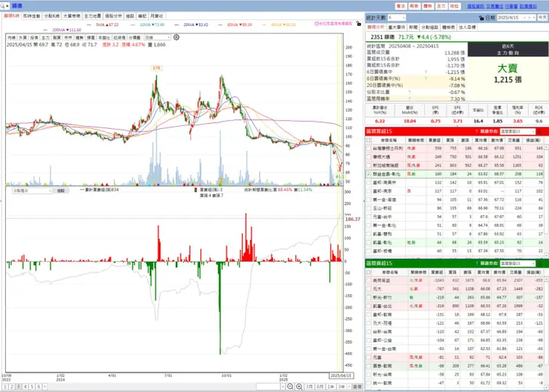Image resolution: width=549 pixels, height=392 pixels.
Task: Click the 200MA legend line marker
Action: [x=45, y=30]
